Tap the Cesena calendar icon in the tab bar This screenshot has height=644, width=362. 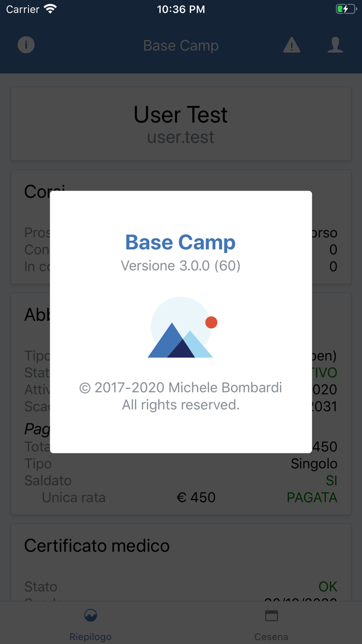pos(271,615)
